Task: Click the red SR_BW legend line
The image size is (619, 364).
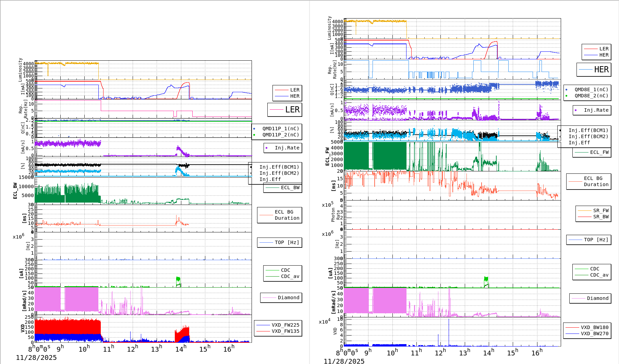Action: 584,217
